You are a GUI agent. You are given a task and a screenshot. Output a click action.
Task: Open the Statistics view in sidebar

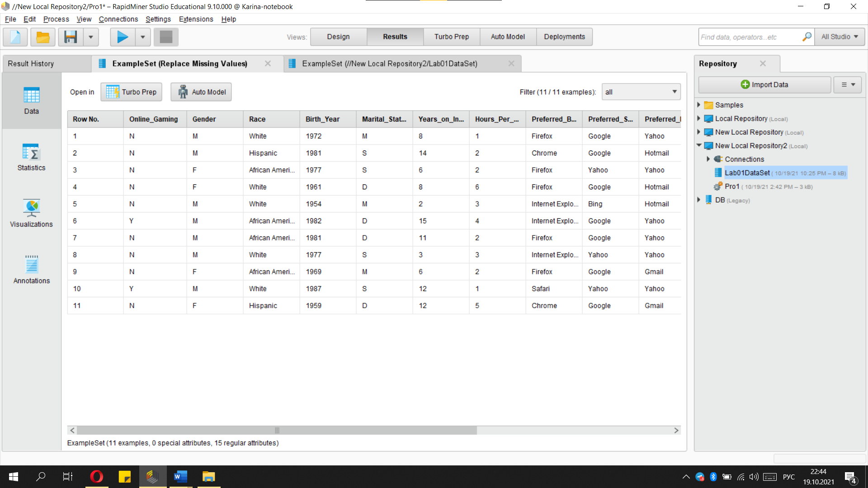click(x=31, y=157)
